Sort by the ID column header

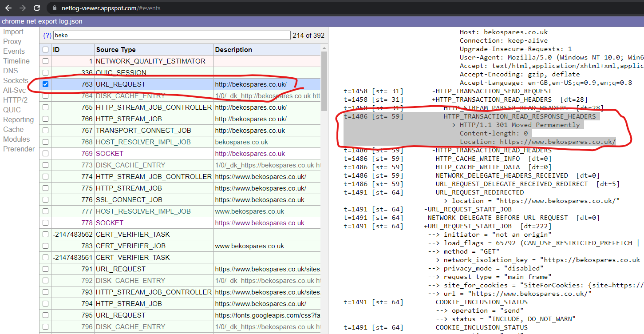click(73, 50)
